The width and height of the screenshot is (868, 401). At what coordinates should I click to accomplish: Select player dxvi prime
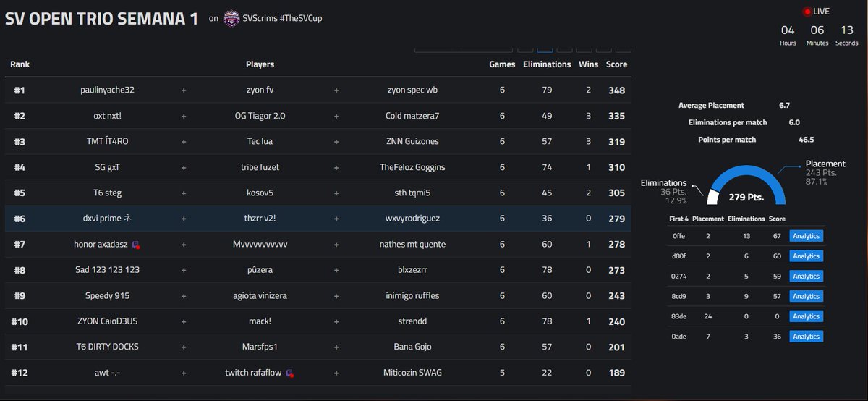(107, 219)
